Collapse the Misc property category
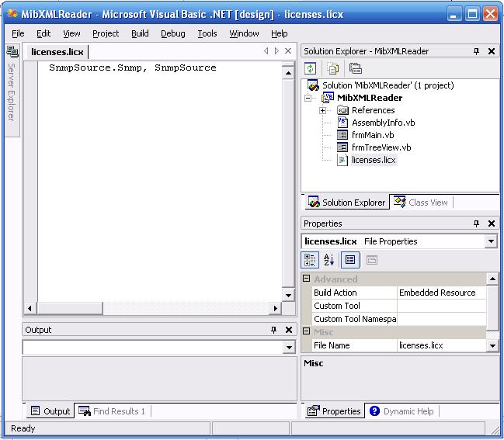The height and width of the screenshot is (440, 504). click(306, 331)
